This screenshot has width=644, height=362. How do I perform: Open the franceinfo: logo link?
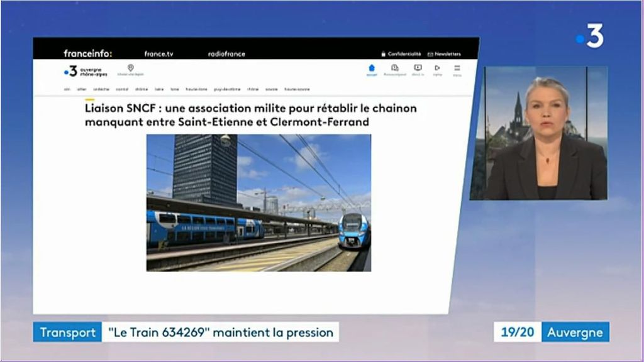[x=88, y=53]
